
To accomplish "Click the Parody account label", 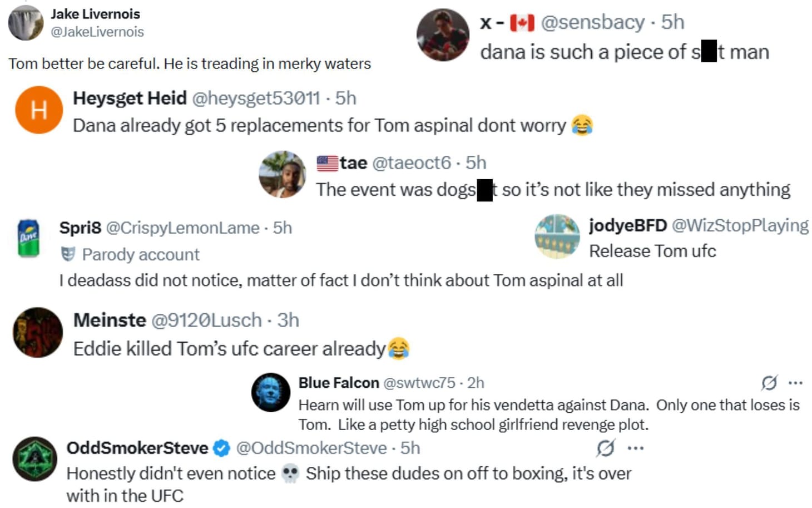I will 140,255.
